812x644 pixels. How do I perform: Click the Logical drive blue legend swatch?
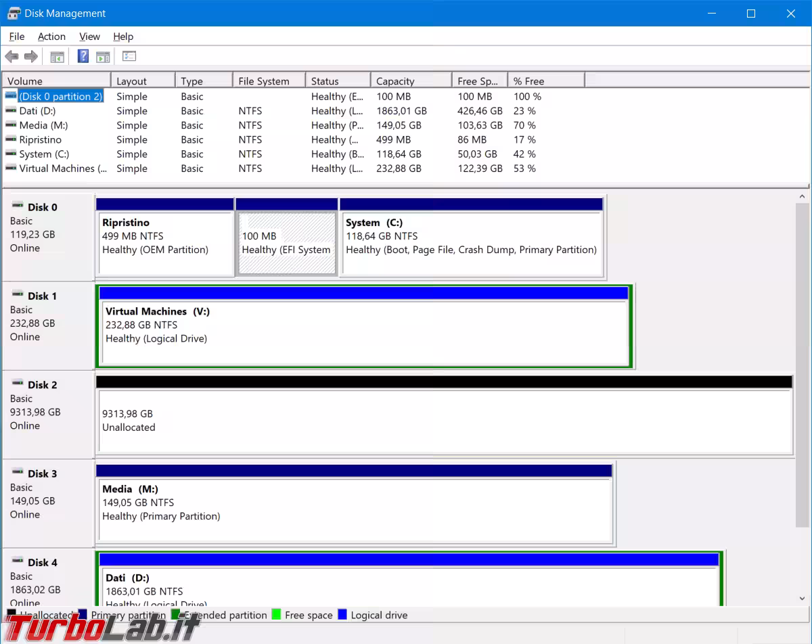click(342, 615)
